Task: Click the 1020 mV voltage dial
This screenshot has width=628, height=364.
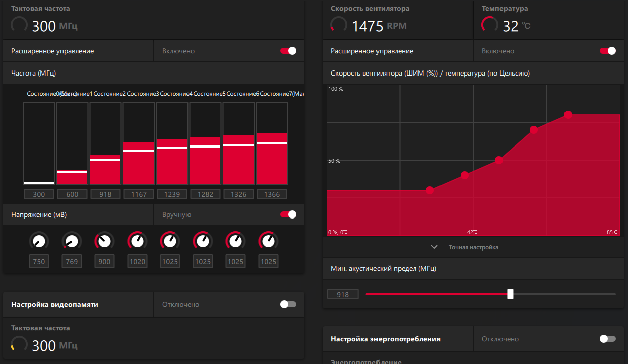Action: 137,241
